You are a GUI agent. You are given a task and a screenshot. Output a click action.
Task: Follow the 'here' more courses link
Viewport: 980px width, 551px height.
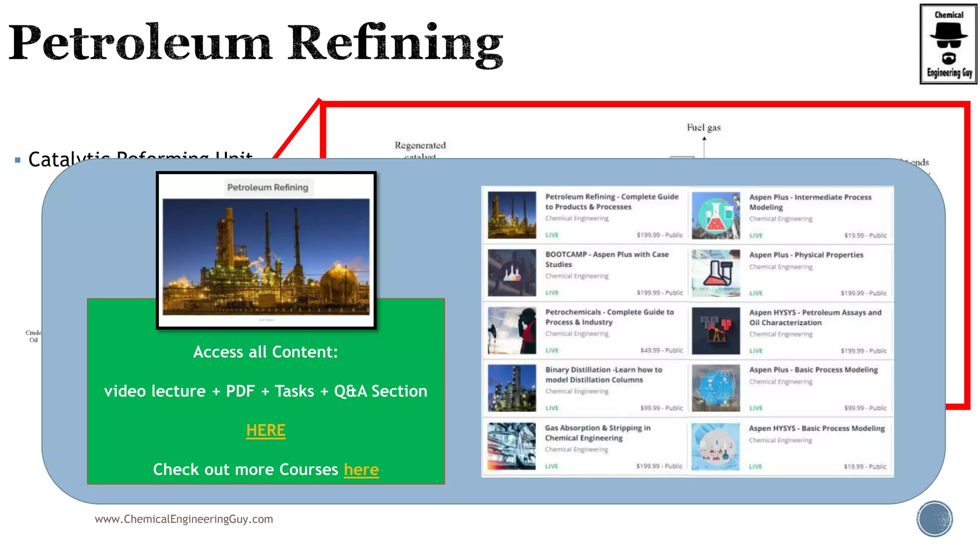coord(361,470)
